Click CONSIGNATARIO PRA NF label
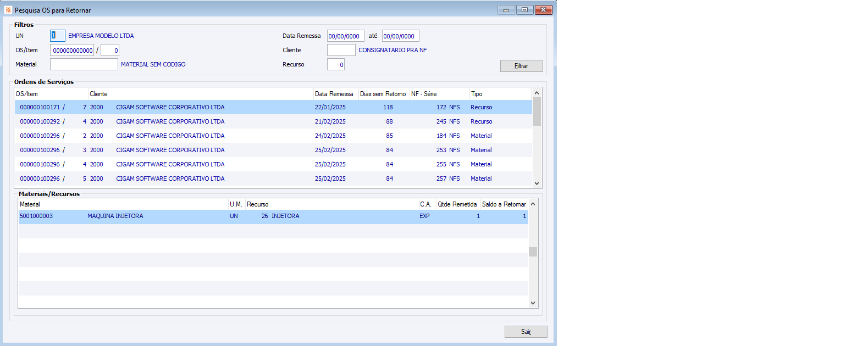This screenshot has height=357, width=868. 392,50
